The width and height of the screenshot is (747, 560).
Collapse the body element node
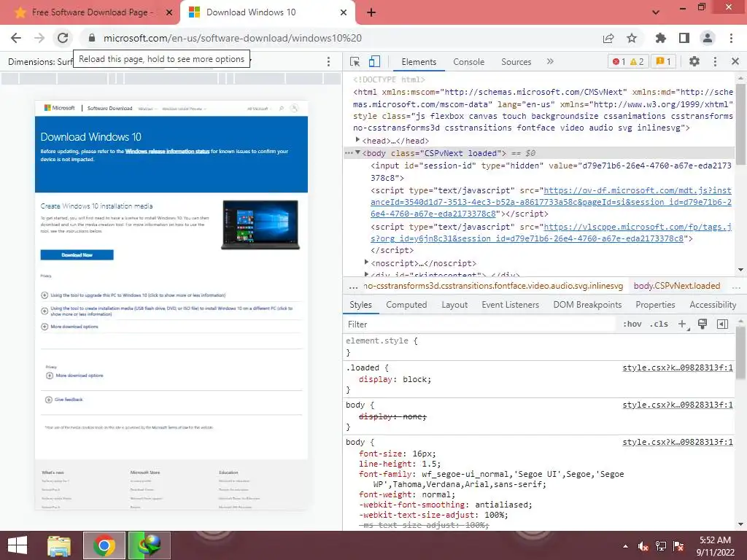(x=357, y=152)
